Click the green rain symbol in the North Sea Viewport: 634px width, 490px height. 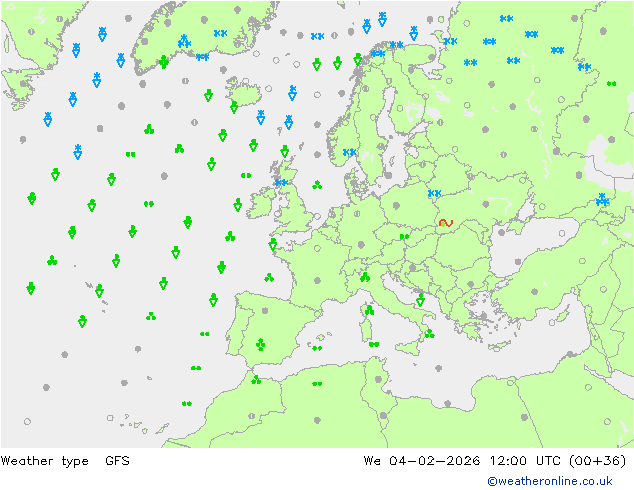pos(317,185)
